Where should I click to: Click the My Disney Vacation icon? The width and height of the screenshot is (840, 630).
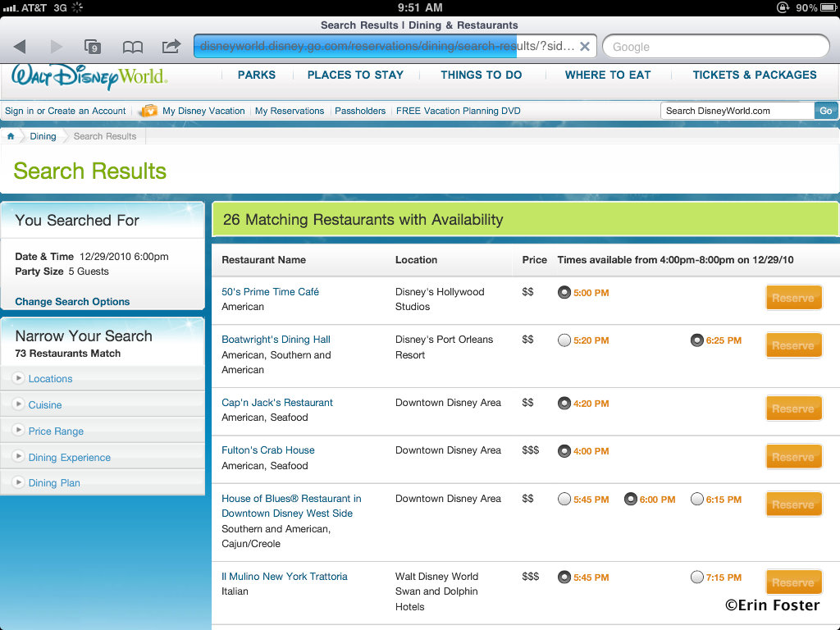(x=148, y=111)
